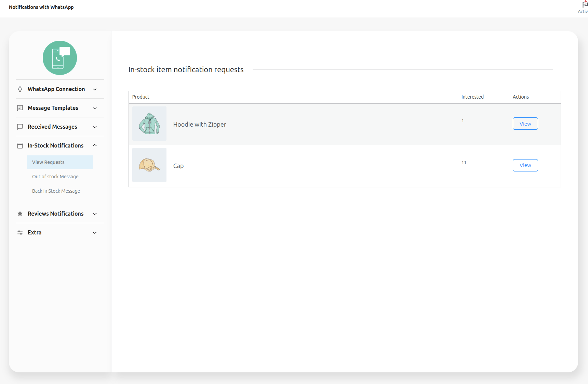View requests for Hoodie with Zipper

[525, 124]
